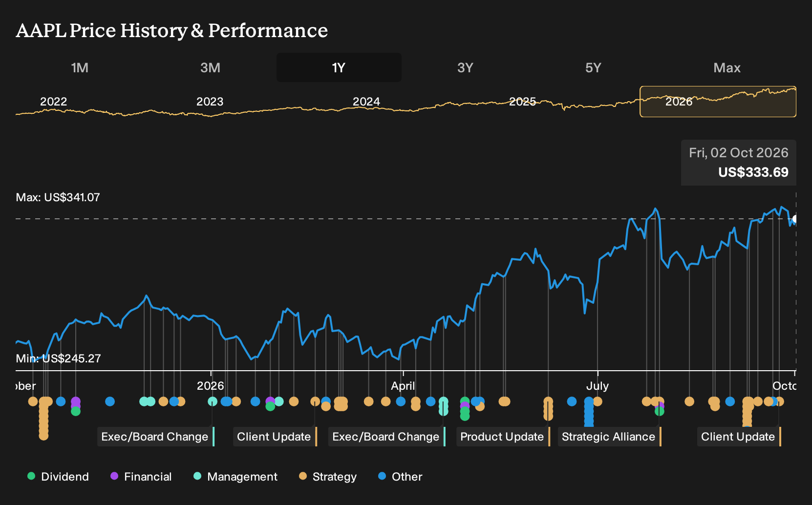Choose the 5Y time range
This screenshot has width=812, height=505.
(x=593, y=67)
